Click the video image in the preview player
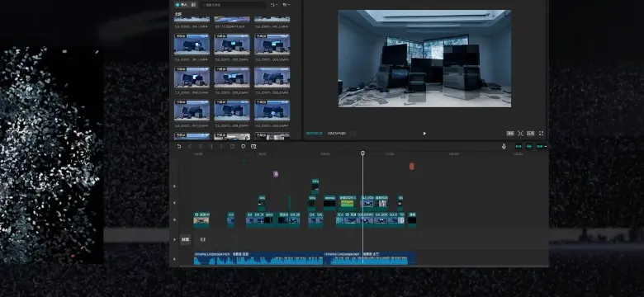This screenshot has width=644, height=297. (424, 59)
